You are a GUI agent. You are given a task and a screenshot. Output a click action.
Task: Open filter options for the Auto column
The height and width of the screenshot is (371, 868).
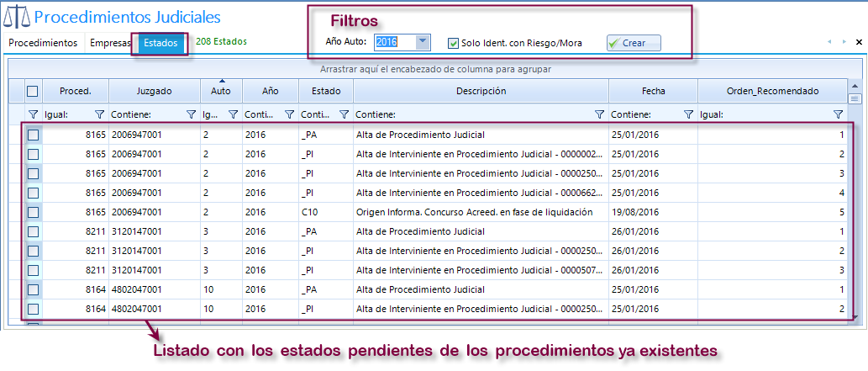[x=233, y=114]
